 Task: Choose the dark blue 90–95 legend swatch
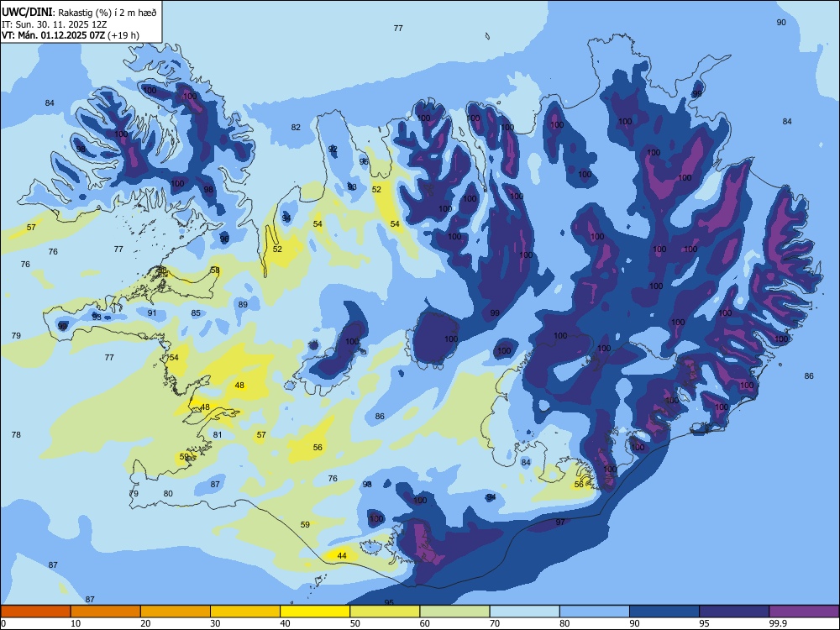664,612
